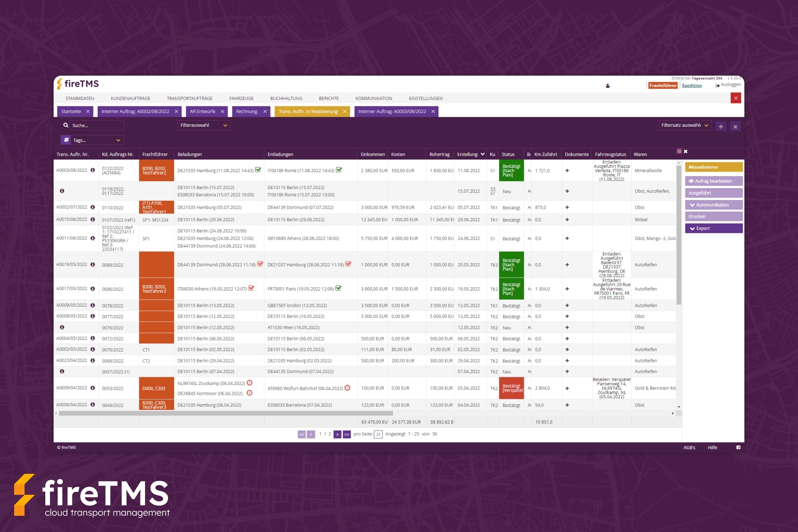Click the horizontal scrollbar under the table

click(226, 414)
